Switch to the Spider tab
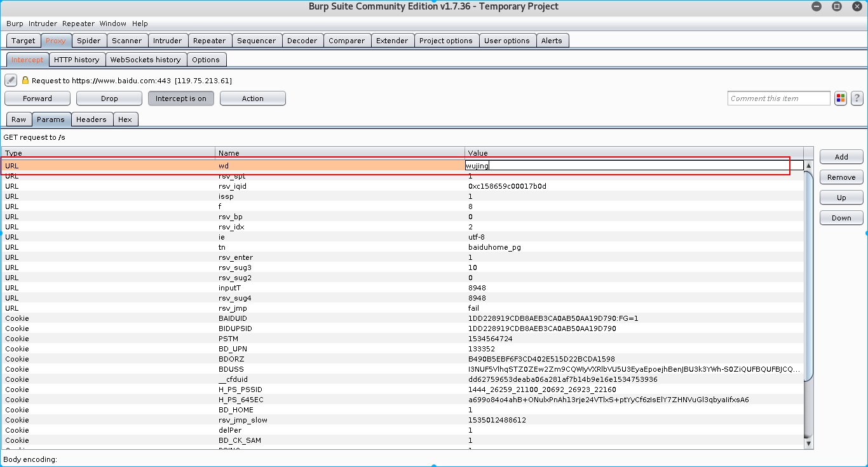 (89, 41)
